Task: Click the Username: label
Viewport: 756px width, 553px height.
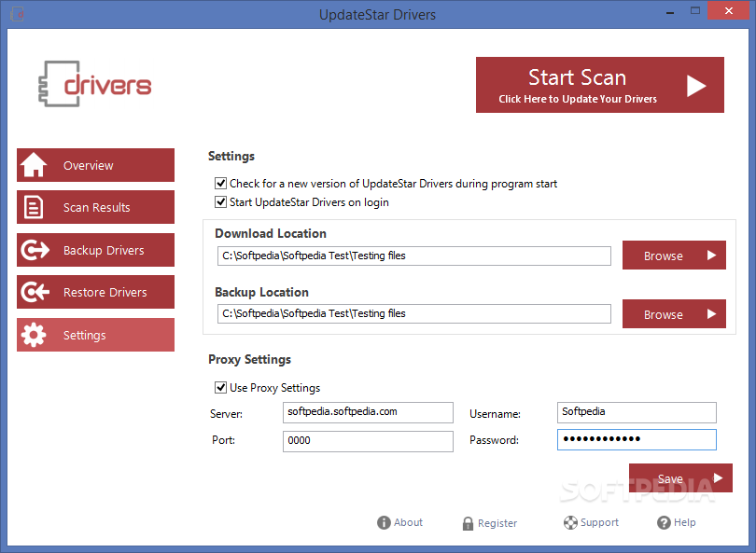Action: click(x=496, y=414)
